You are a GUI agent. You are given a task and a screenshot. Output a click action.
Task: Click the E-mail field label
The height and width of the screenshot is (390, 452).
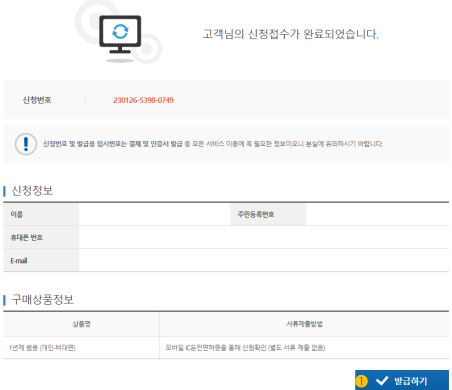(x=19, y=261)
